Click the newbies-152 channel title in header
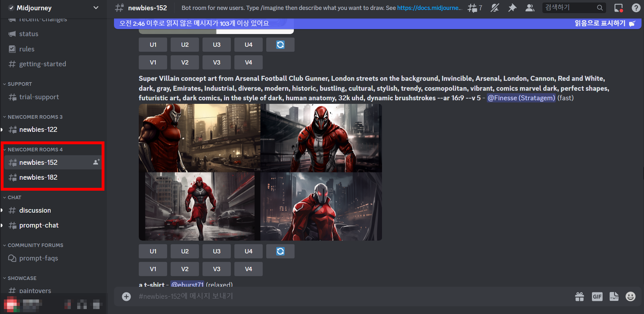644x314 pixels. [147, 8]
